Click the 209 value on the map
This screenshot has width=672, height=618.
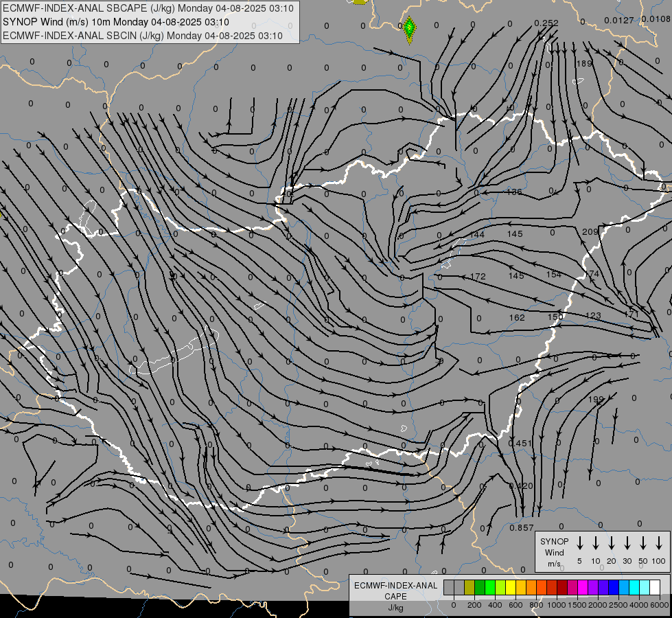tap(590, 232)
